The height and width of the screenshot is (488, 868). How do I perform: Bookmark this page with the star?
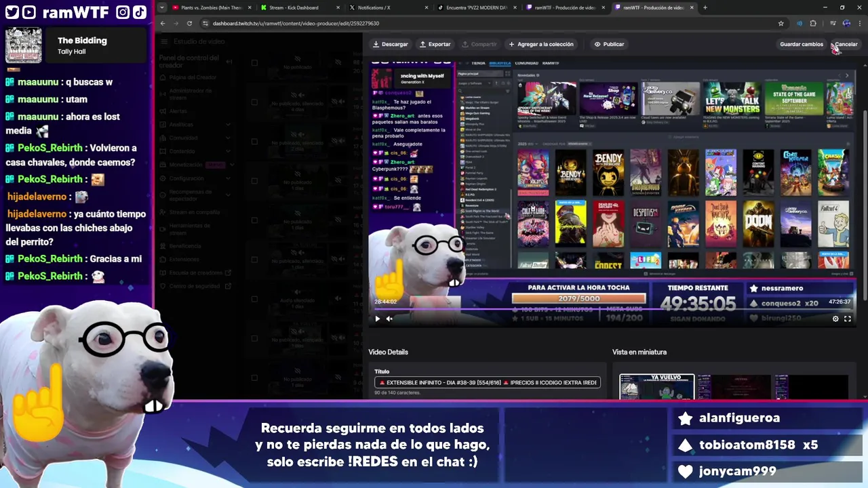click(x=781, y=23)
